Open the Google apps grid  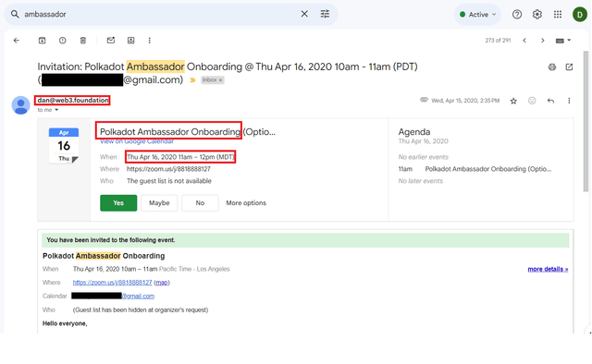pos(558,15)
